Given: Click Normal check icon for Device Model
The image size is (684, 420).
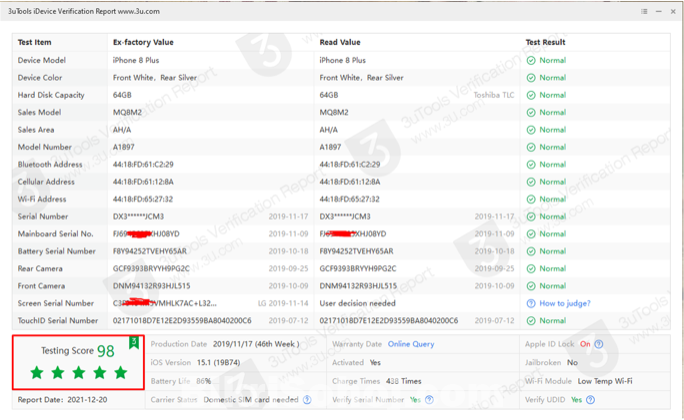Looking at the screenshot, I should tap(531, 60).
